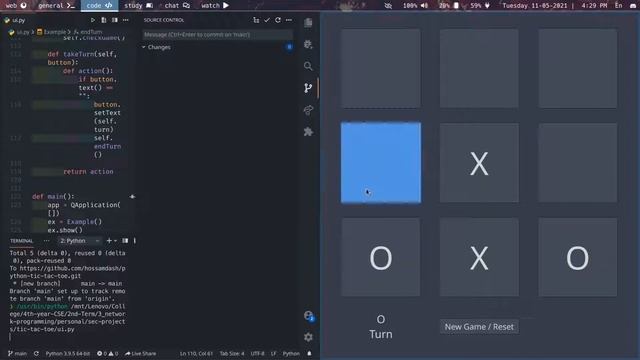Select Python 3.9.5 64-bit interpreter in status bar
The height and width of the screenshot is (360, 640).
(68, 353)
